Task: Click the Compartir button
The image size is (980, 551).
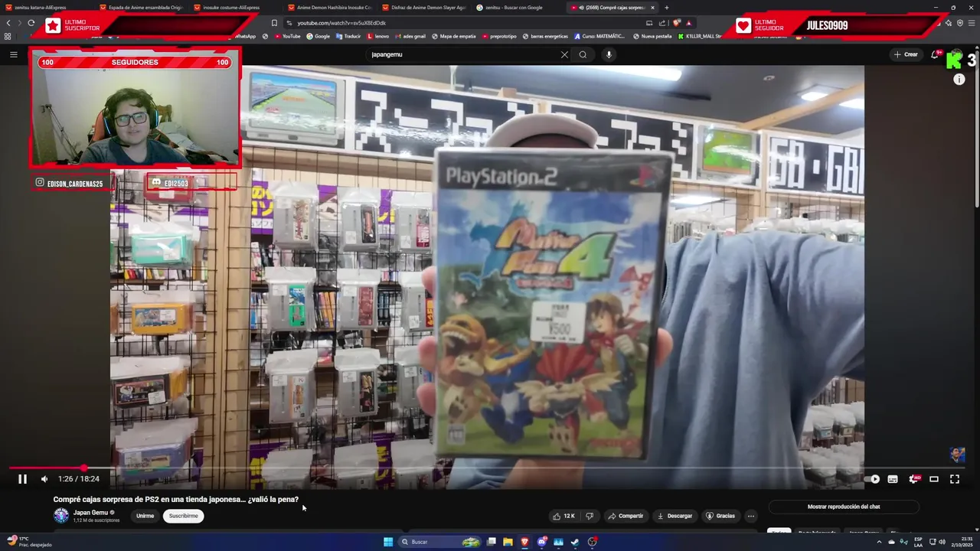Action: point(626,516)
